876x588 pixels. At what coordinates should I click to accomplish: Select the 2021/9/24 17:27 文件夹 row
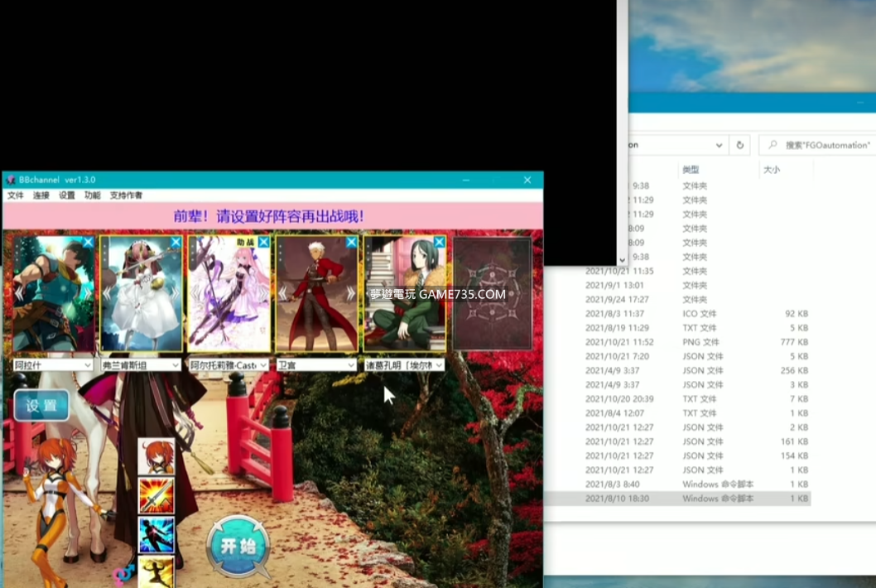coord(677,299)
